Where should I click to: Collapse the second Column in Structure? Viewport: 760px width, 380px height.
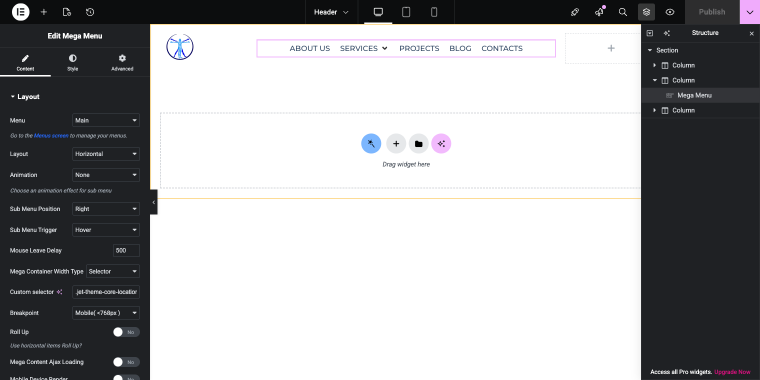coord(655,80)
